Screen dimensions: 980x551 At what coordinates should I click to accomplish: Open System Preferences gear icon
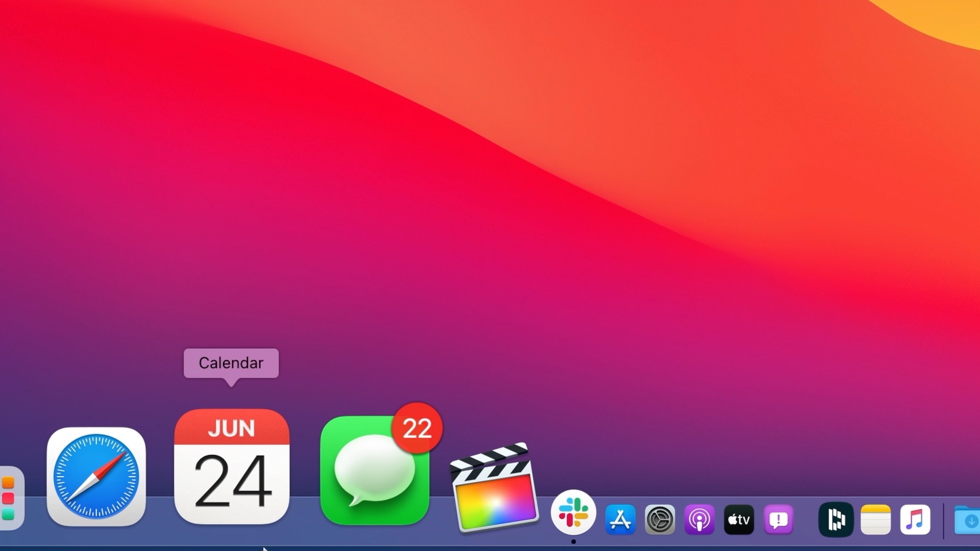(659, 520)
